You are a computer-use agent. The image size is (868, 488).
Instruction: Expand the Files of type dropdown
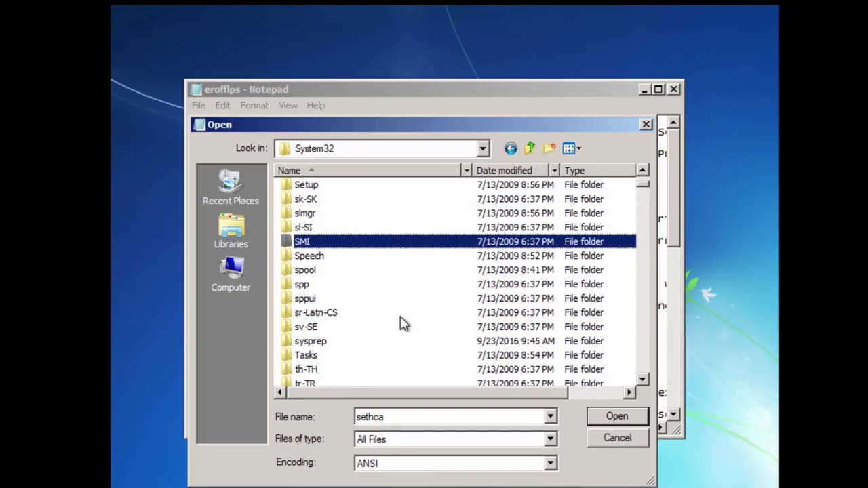click(x=550, y=439)
